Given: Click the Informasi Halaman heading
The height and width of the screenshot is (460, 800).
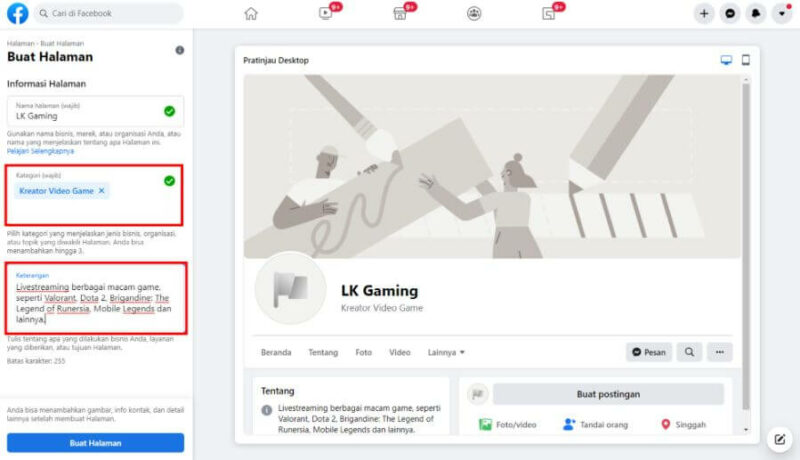Looking at the screenshot, I should [46, 84].
